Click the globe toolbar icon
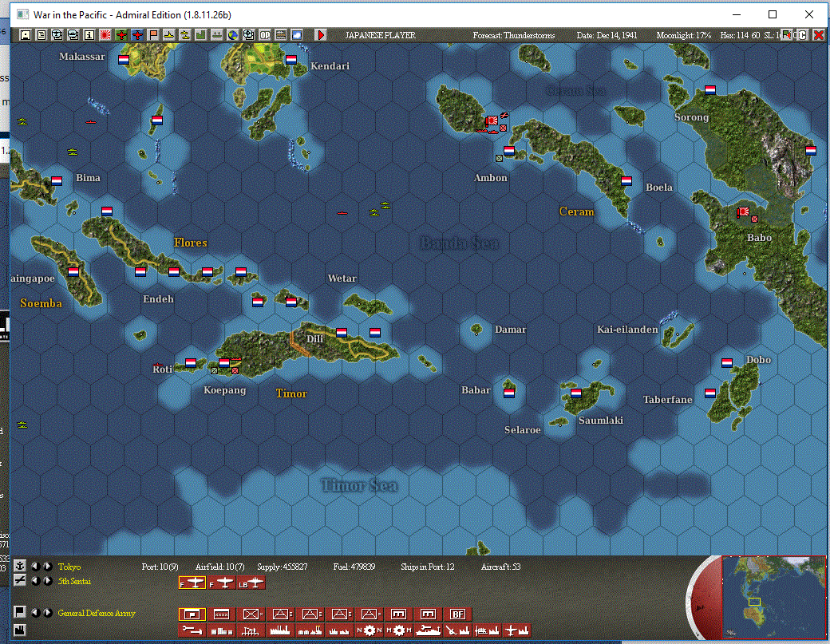Viewport: 830px width, 644px height. pyautogui.click(x=233, y=35)
